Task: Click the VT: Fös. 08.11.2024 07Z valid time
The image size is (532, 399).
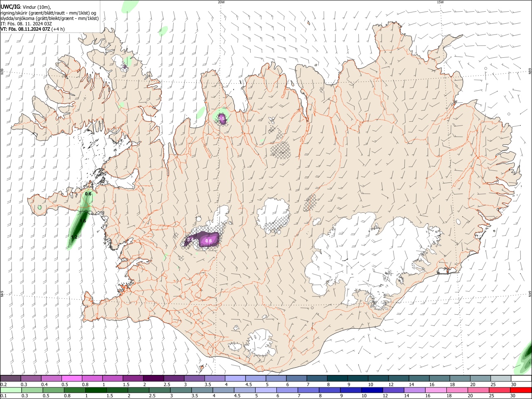Action: [25, 29]
